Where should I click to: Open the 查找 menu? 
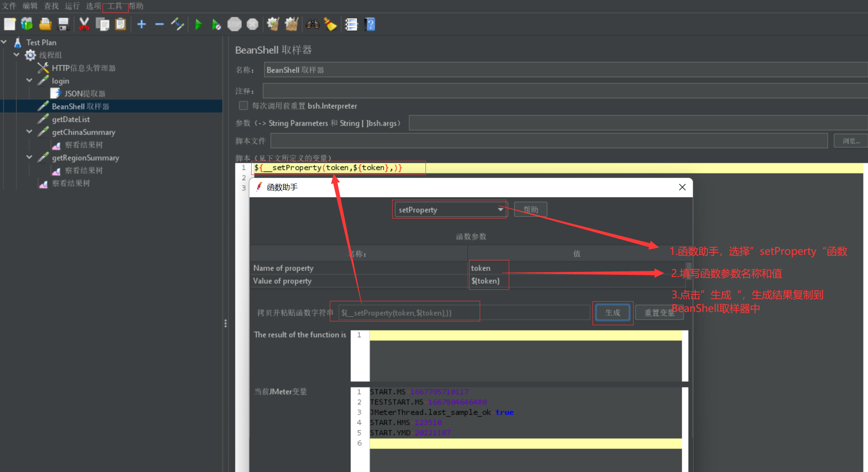(x=51, y=6)
